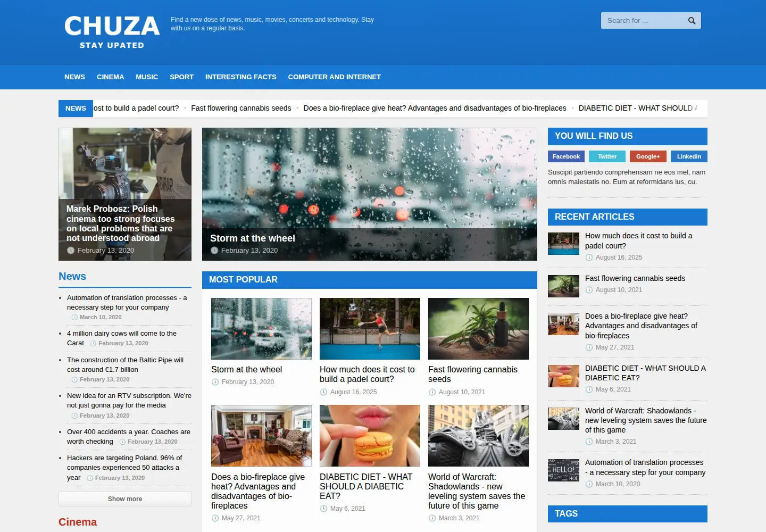Go to the Music section
766x532 pixels.
[x=147, y=77]
